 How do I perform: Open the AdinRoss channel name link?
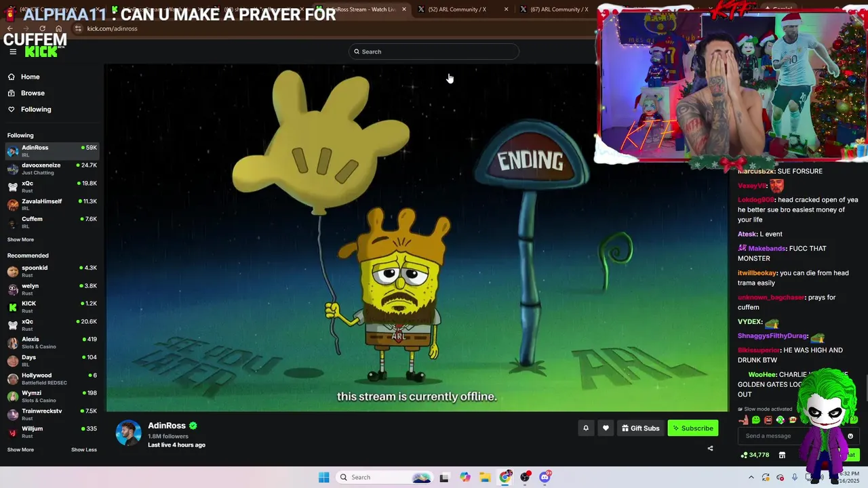(167, 426)
